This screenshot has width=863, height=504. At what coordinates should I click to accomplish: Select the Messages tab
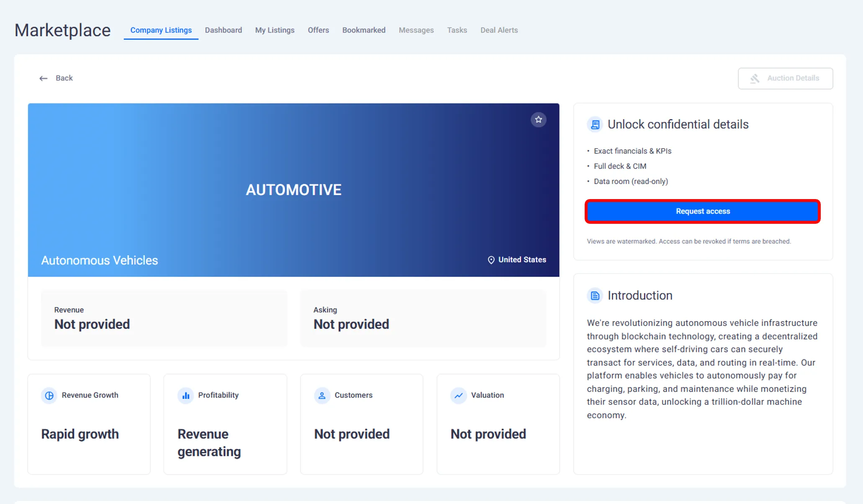pyautogui.click(x=416, y=30)
